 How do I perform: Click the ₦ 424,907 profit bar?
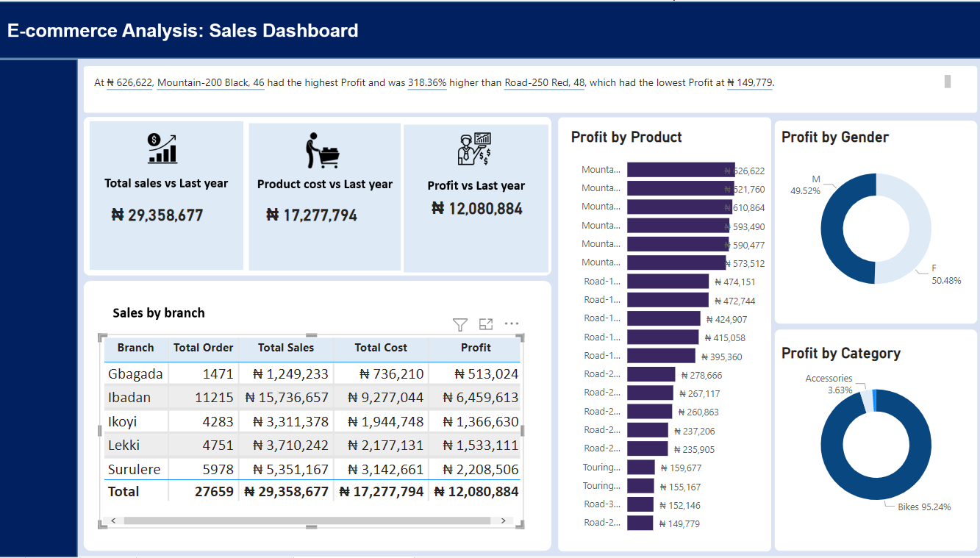coord(664,318)
